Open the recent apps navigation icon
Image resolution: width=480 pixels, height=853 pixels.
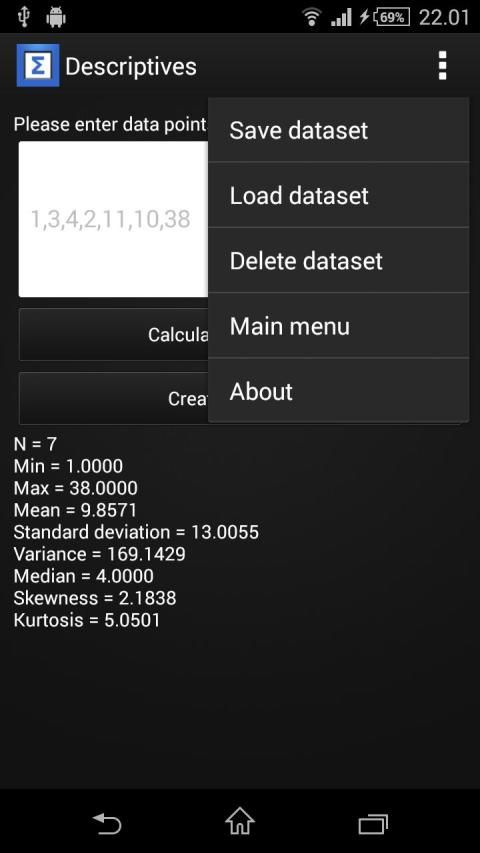tap(373, 823)
